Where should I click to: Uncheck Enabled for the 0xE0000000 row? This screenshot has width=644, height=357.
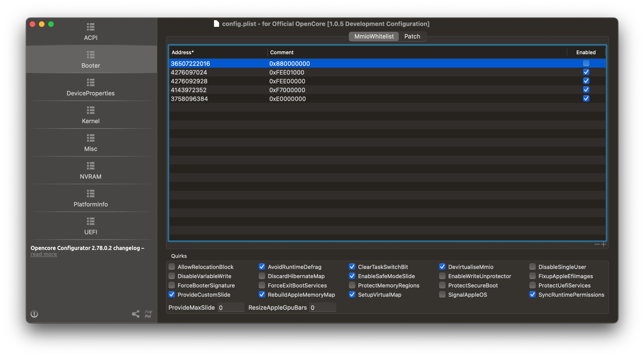[586, 99]
